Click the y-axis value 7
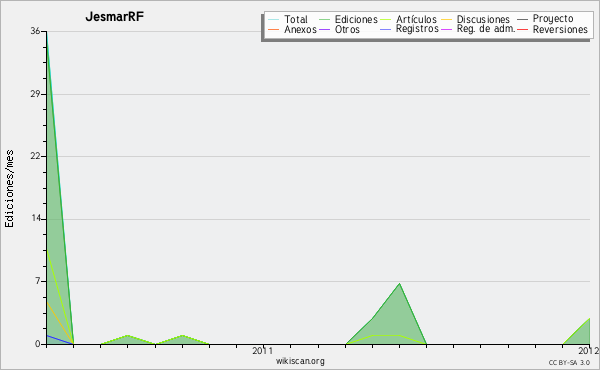The height and width of the screenshot is (370, 600). point(38,281)
